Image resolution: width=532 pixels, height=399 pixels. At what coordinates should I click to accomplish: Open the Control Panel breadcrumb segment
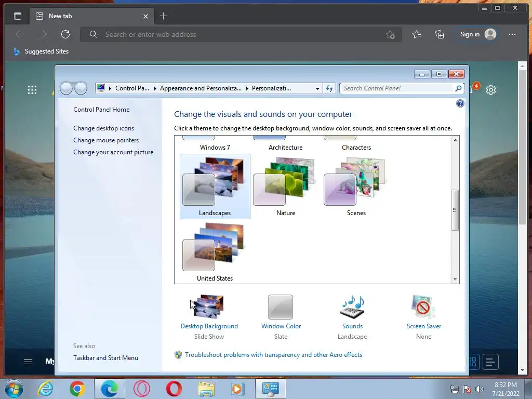(x=132, y=88)
